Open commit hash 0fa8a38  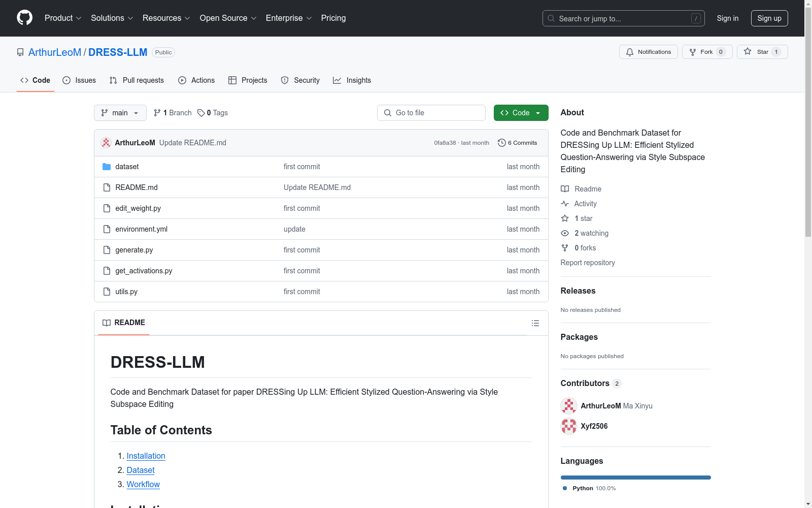(445, 143)
